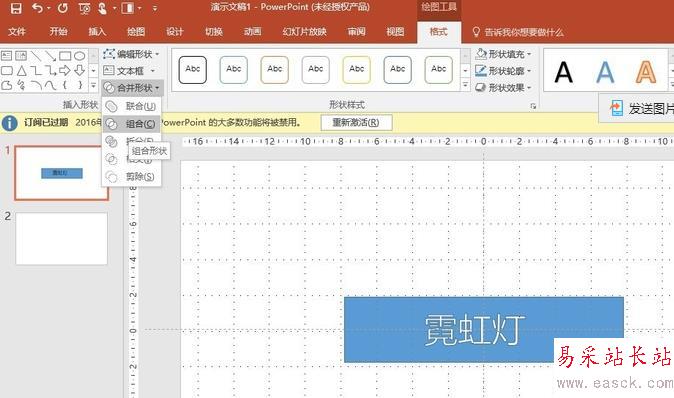
Task: Click the Save icon in the quick access toolbar
Action: [x=16, y=8]
